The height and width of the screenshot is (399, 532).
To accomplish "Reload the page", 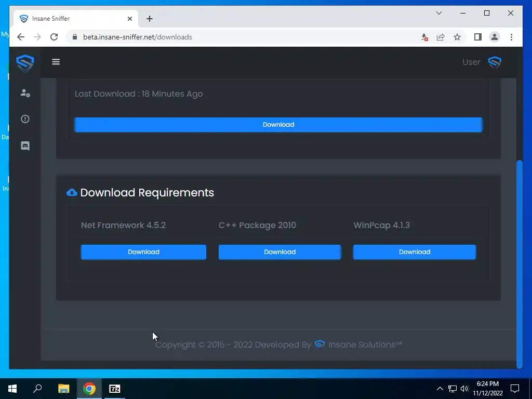I will pyautogui.click(x=54, y=37).
